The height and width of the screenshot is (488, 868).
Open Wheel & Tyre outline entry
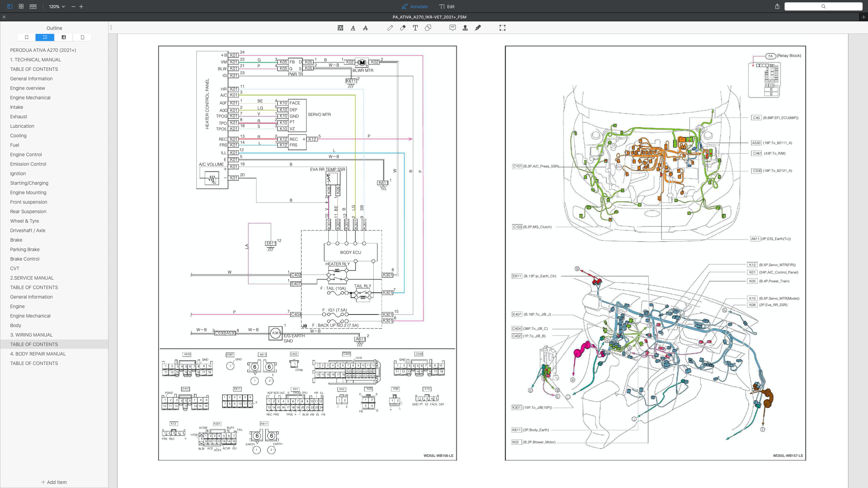coord(24,221)
